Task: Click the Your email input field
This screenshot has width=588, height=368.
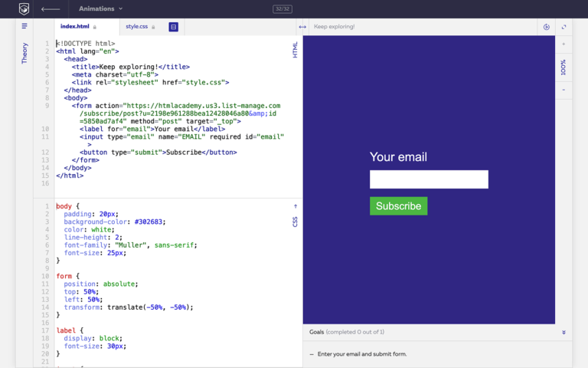Action: click(429, 179)
